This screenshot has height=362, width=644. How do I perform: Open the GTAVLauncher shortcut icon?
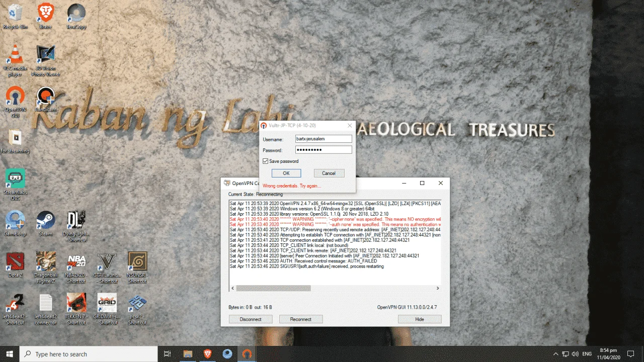[x=107, y=267]
